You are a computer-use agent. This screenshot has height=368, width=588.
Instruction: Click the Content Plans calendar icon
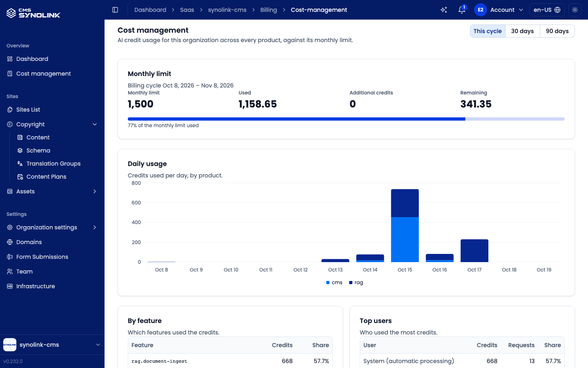click(20, 177)
